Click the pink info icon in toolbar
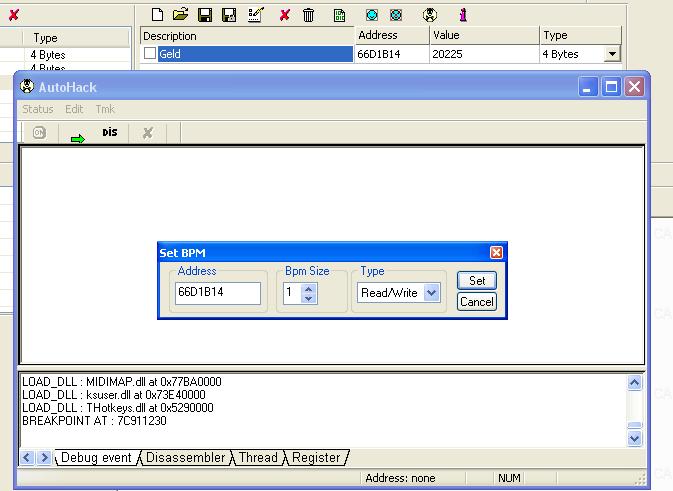This screenshot has width=673, height=491. click(x=463, y=15)
